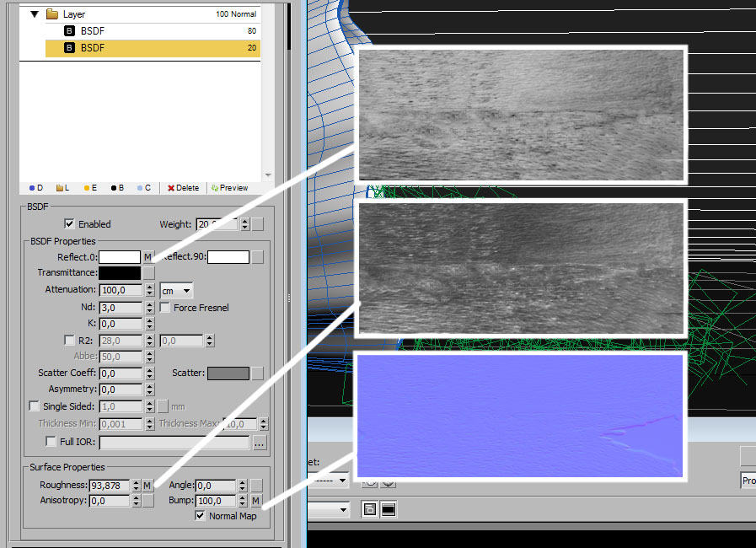Click the L add-layer folder button

(62, 188)
